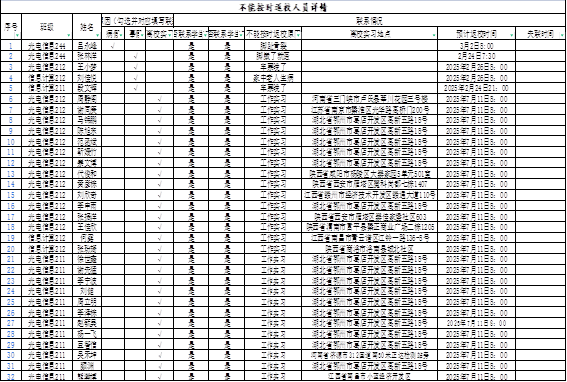Select the 病假 checkmark cell in row 1
Viewport: 567px width, 382px height.
click(x=113, y=46)
